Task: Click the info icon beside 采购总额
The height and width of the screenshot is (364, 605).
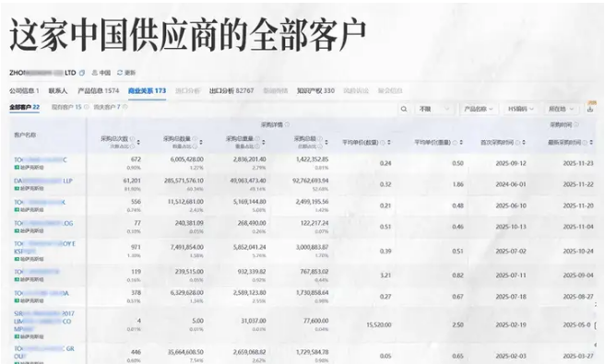Action: tap(320, 139)
